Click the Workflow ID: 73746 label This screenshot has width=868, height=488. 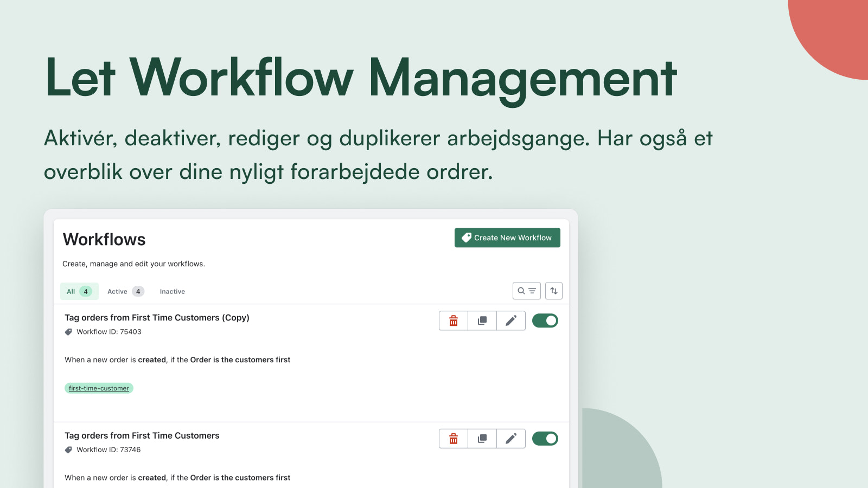coord(108,450)
